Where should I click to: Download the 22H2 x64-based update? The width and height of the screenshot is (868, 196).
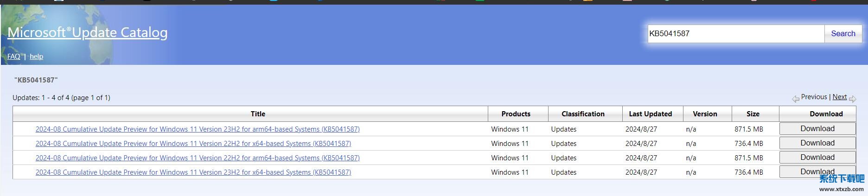pyautogui.click(x=817, y=143)
